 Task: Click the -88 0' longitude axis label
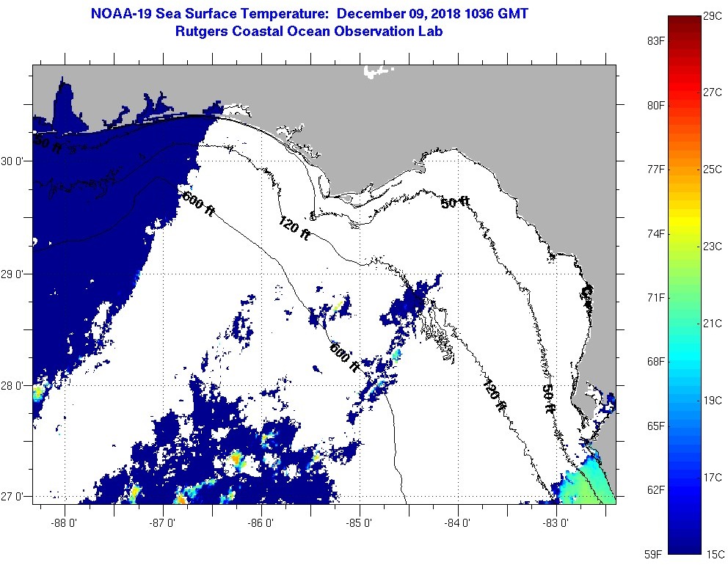pos(65,524)
